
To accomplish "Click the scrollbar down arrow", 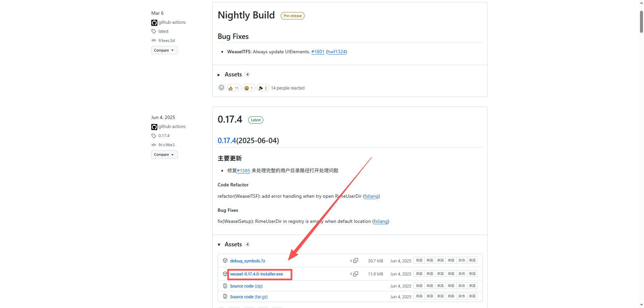I will [x=641, y=305].
